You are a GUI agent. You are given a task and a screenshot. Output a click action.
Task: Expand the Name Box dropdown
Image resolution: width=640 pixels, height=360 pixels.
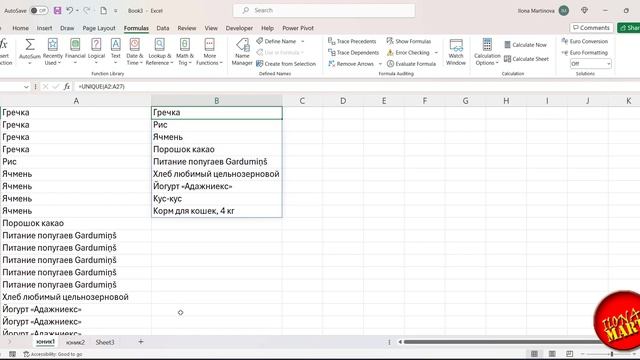pyautogui.click(x=26, y=87)
